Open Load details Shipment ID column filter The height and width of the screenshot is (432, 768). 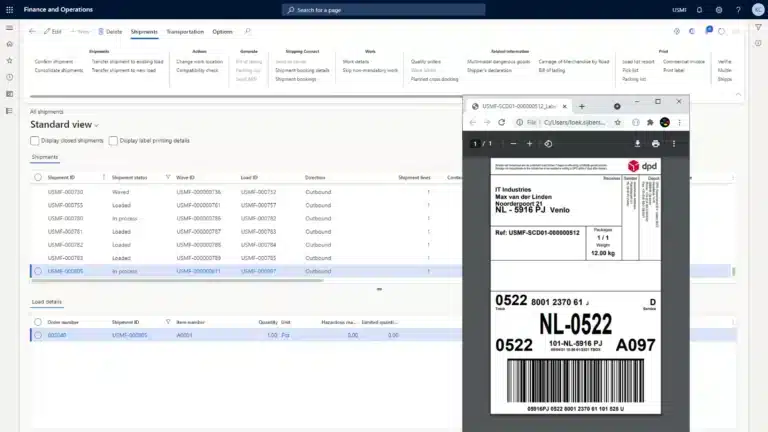tap(168, 322)
